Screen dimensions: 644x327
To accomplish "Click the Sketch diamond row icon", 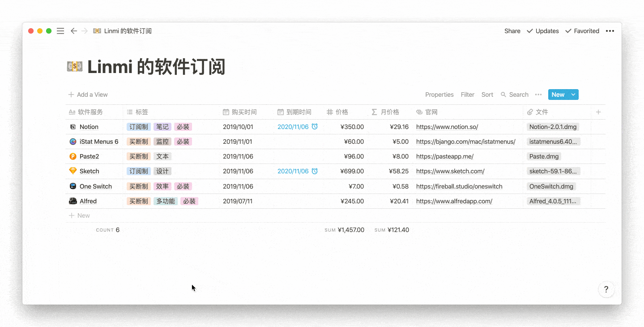I will 73,171.
